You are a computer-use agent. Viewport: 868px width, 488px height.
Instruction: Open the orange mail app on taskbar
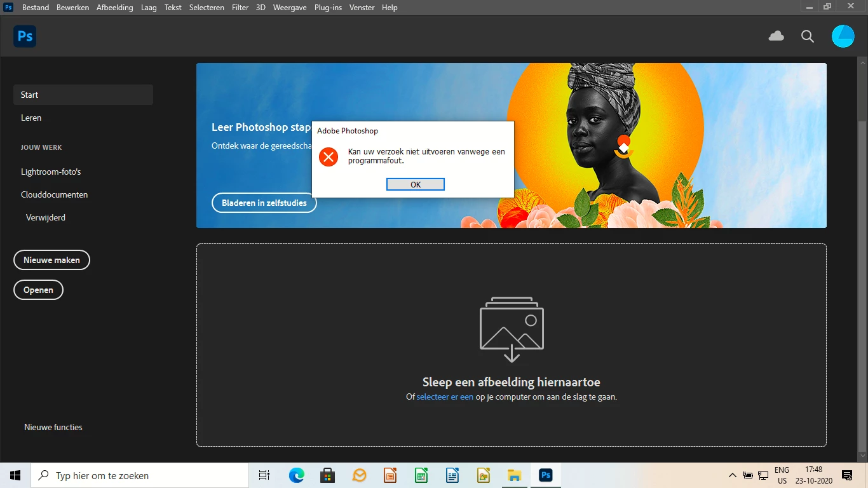pyautogui.click(x=359, y=475)
